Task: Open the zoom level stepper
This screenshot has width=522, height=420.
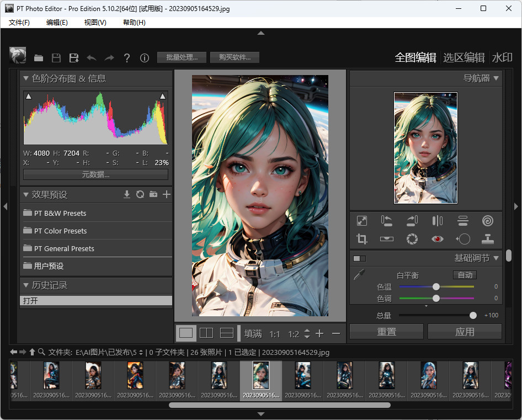Action: coord(307,333)
